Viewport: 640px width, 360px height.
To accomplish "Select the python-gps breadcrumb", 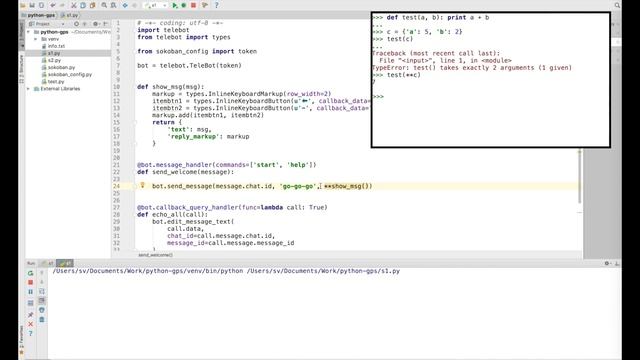I will [x=39, y=15].
